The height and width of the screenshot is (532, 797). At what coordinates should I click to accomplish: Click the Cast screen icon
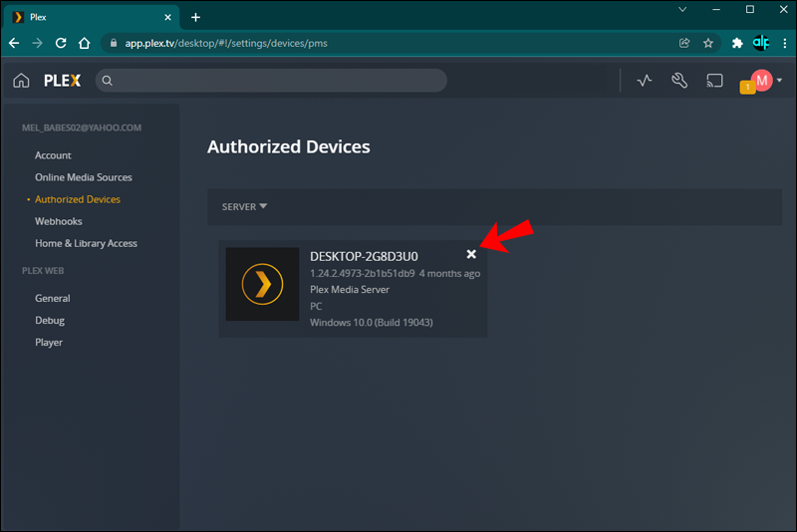tap(714, 81)
